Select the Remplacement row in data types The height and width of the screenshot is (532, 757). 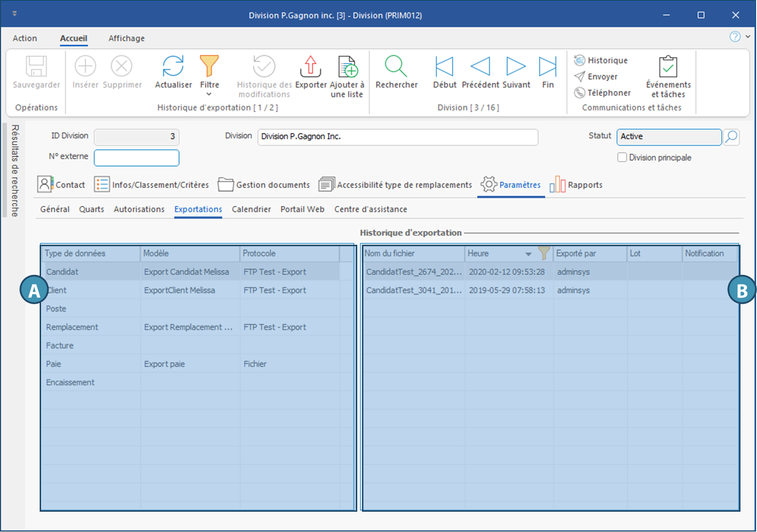point(72,327)
